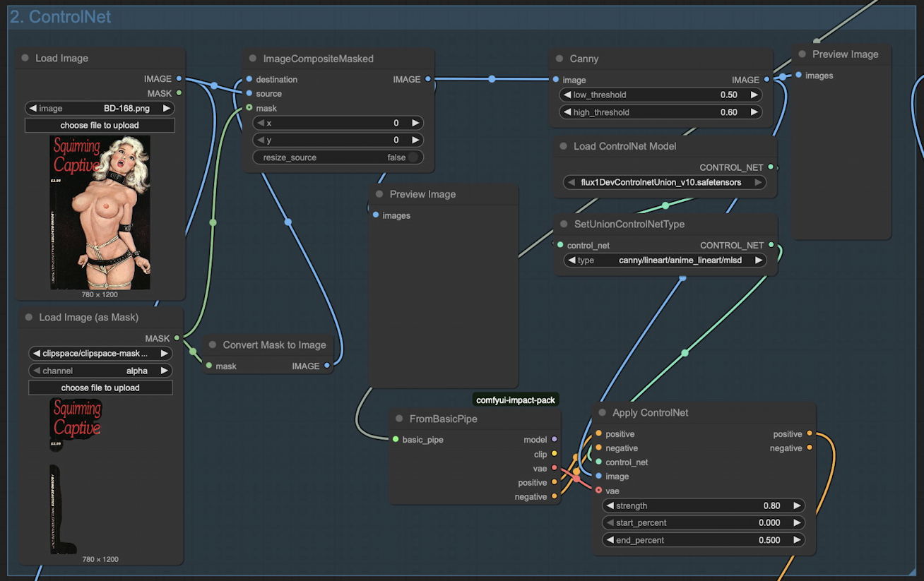
Task: Open the flux1DevControlnetUnion model dropdown
Action: [663, 183]
